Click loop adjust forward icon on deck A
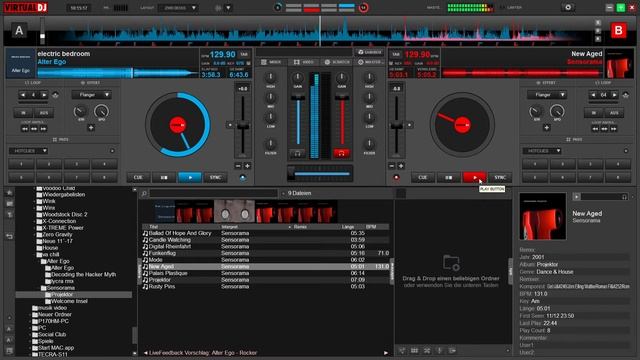The height and width of the screenshot is (360, 640). click(x=43, y=129)
